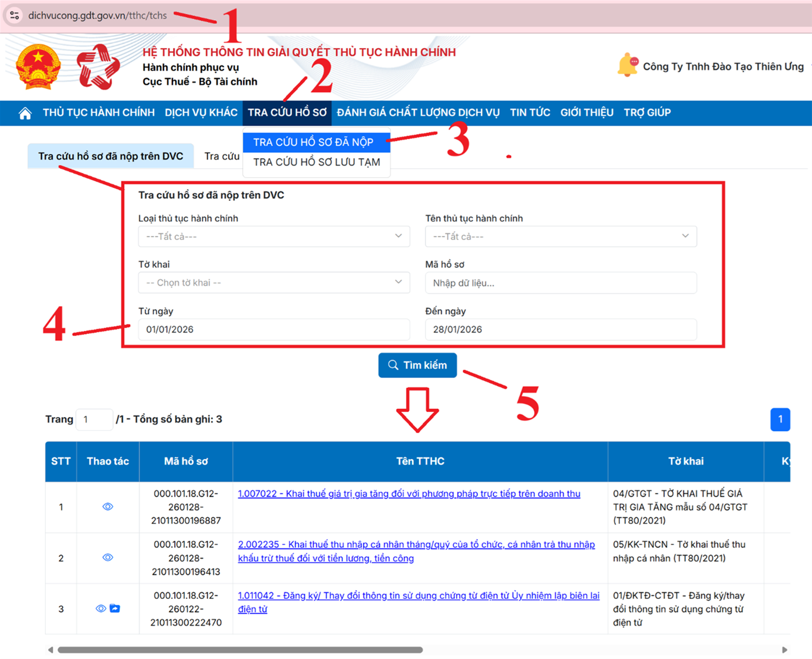View record 2 using the eye icon
The image size is (812, 659).
pos(108,557)
